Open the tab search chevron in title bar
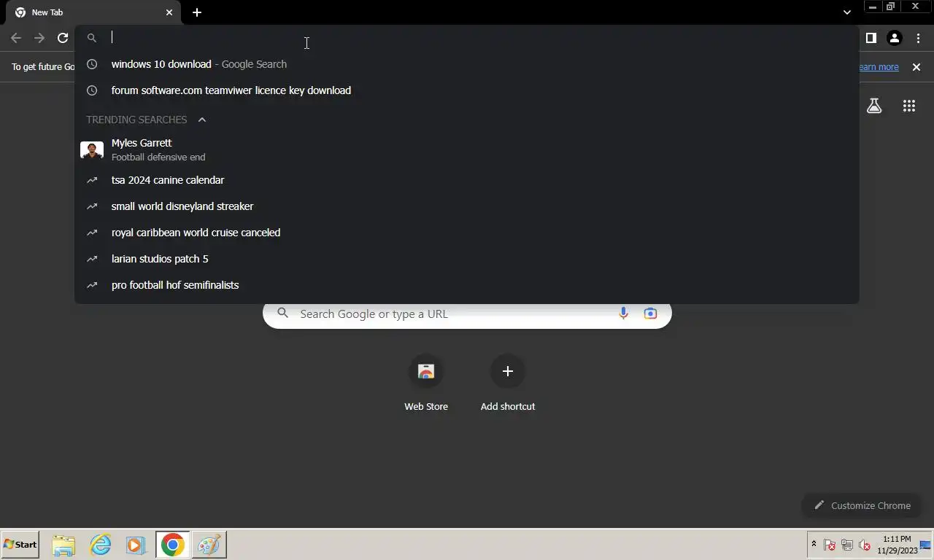 tap(846, 12)
